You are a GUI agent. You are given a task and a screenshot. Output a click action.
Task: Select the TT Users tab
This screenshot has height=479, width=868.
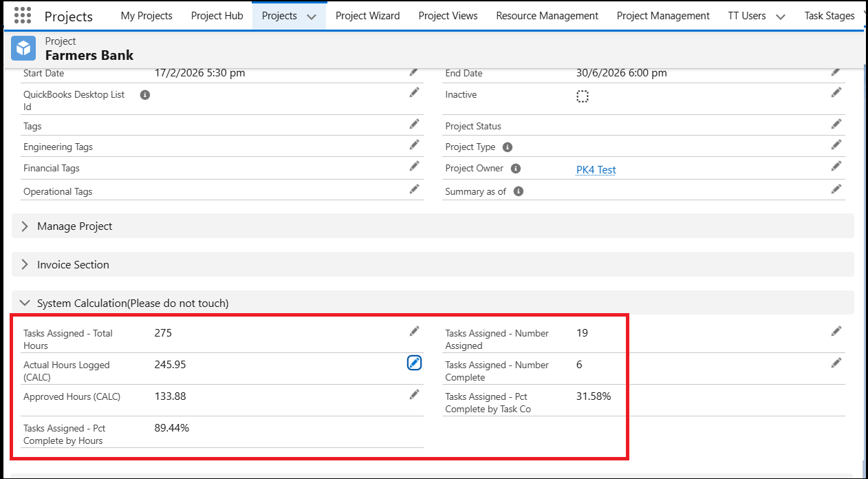click(x=747, y=15)
